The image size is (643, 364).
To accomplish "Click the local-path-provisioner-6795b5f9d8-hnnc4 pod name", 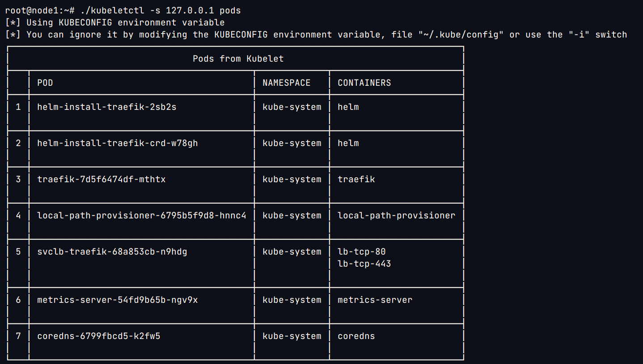I will click(x=141, y=215).
